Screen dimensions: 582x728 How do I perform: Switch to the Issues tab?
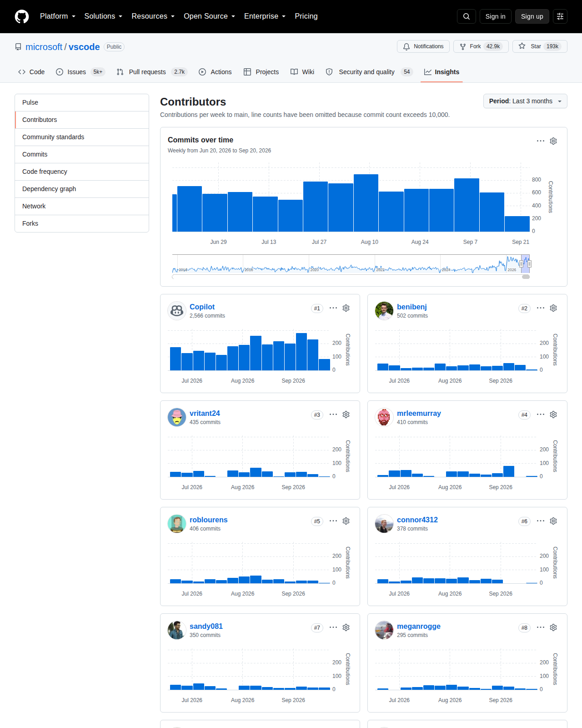coord(80,72)
